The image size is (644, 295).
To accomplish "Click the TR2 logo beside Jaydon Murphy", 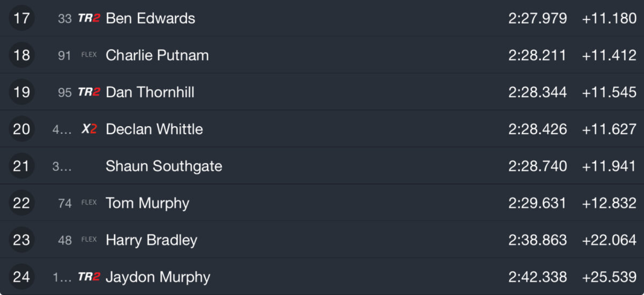I will tap(89, 277).
